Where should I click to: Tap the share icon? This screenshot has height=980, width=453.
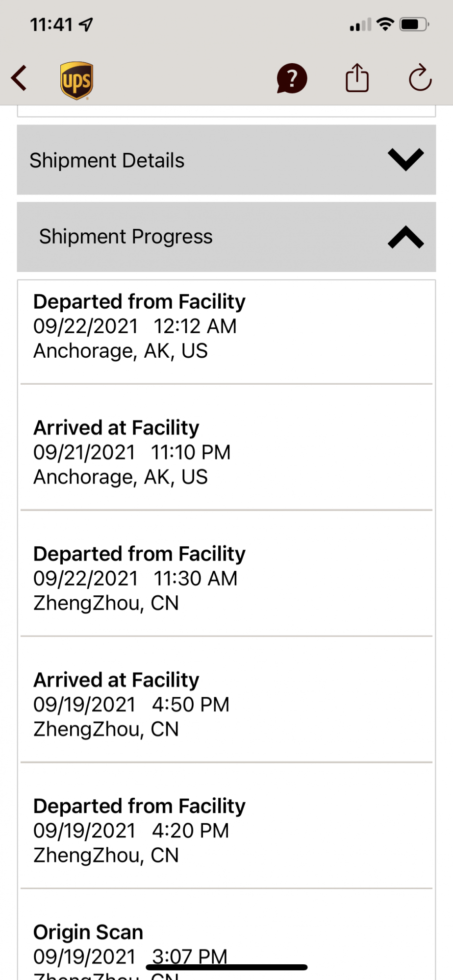357,78
